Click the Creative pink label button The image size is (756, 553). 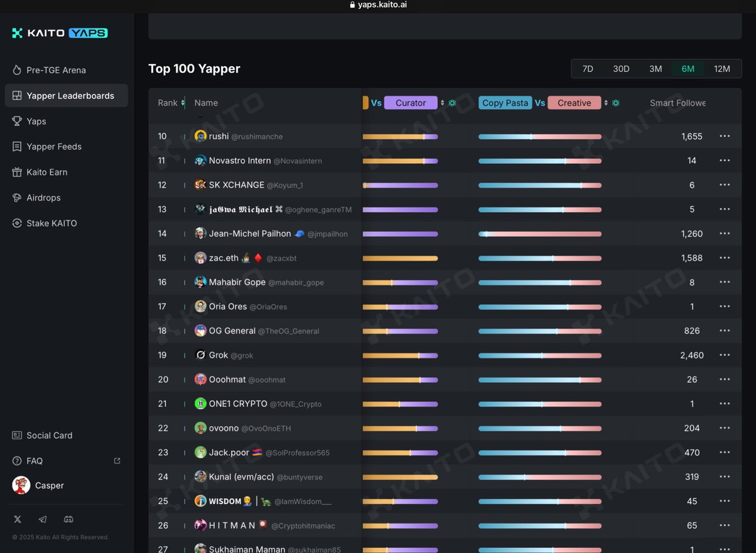coord(574,103)
